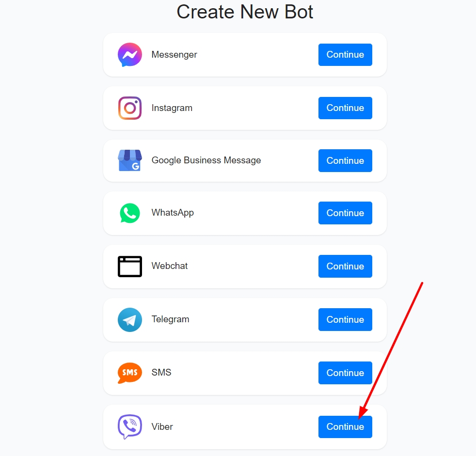Continue with Google Business Message
476x456 pixels.
coord(345,160)
